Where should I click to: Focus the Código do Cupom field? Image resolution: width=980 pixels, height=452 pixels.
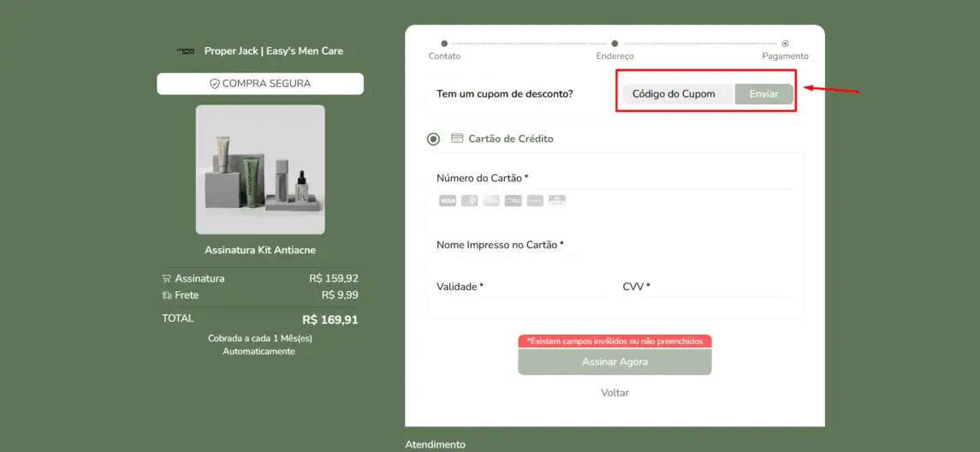678,94
